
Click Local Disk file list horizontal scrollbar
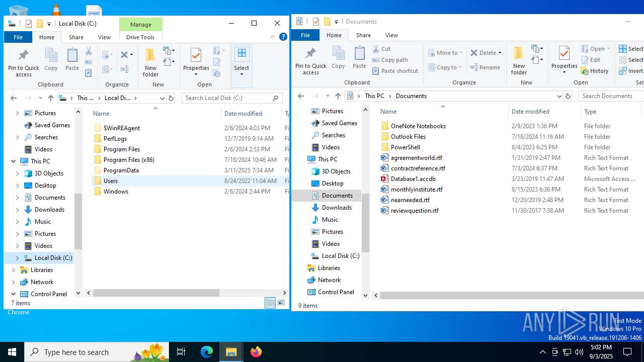(x=156, y=293)
